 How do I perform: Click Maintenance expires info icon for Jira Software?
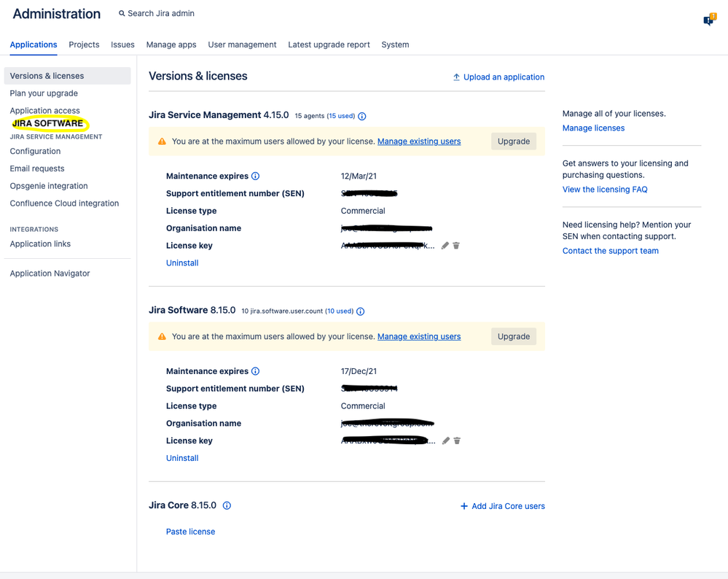(255, 371)
